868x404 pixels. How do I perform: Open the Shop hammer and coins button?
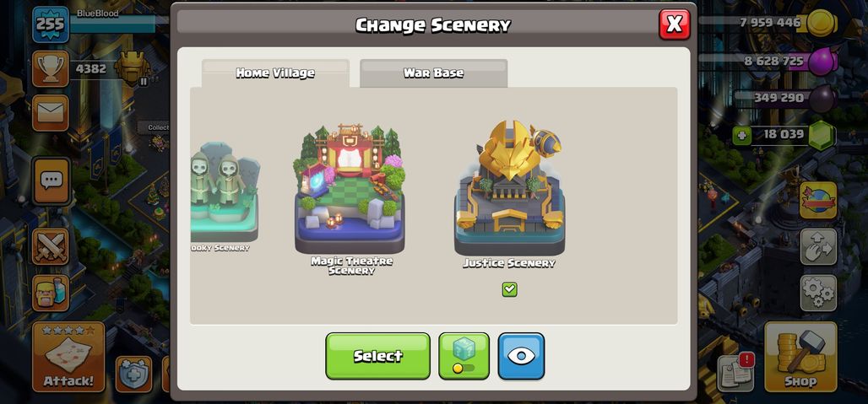point(800,357)
